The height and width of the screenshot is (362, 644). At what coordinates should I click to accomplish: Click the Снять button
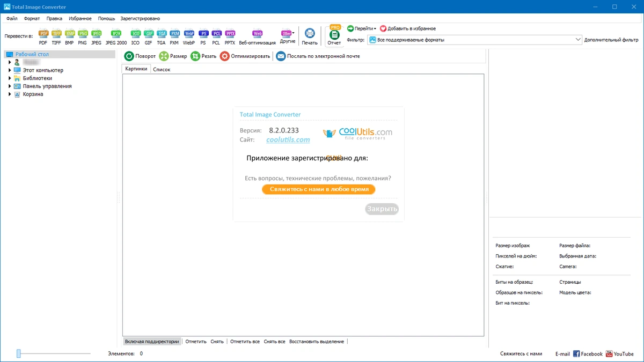pos(217,341)
